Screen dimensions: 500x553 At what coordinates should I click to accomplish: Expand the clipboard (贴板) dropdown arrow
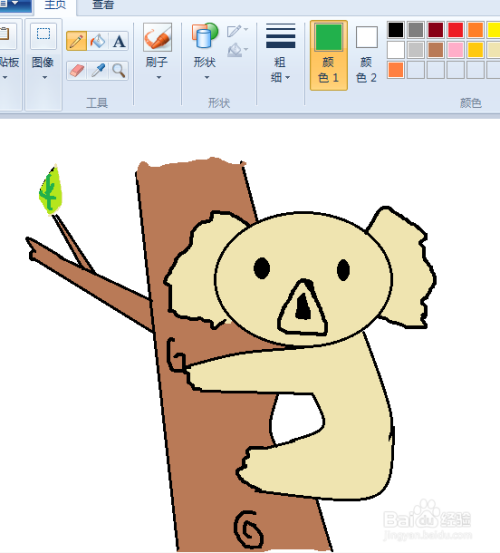click(x=5, y=77)
